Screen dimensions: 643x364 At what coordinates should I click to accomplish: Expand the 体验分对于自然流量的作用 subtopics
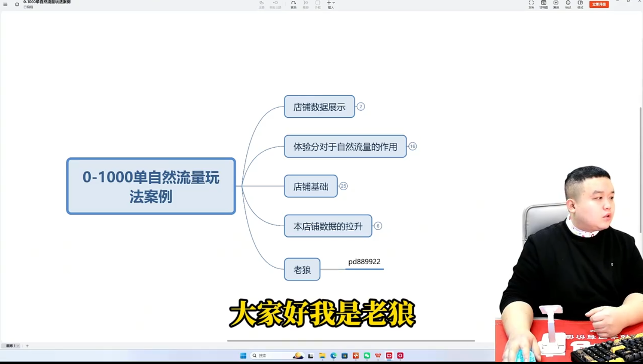pos(412,146)
